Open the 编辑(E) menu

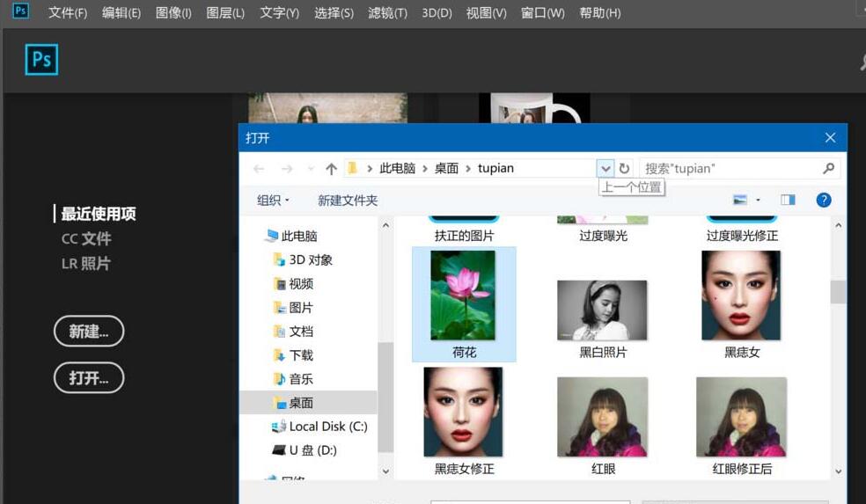pos(121,12)
